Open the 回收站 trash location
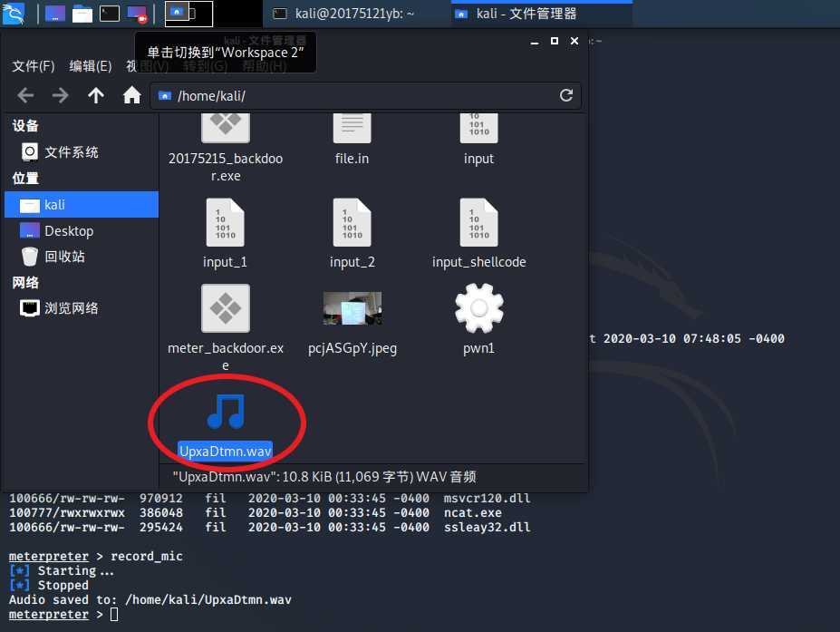Screen dimensions: 840x632 (x=82, y=257)
